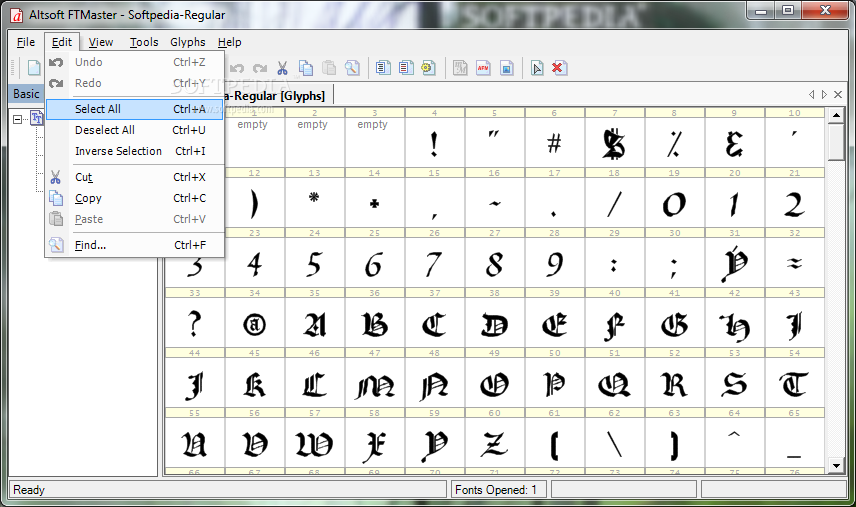The width and height of the screenshot is (856, 507).
Task: Switch to the Basic panel tab
Action: [x=26, y=94]
